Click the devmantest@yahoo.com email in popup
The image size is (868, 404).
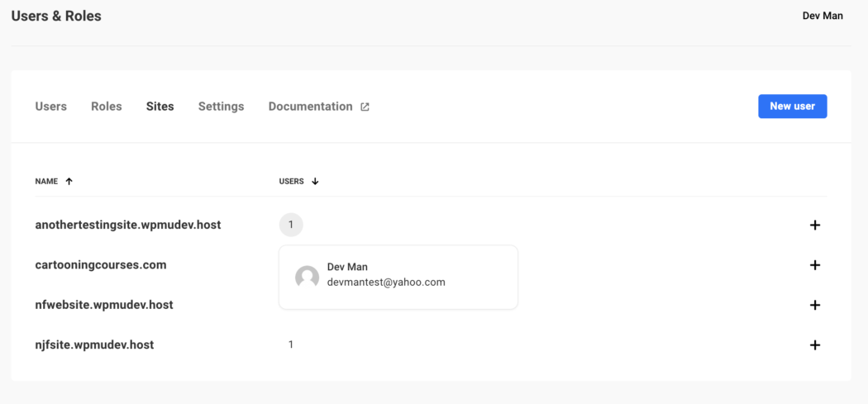tap(386, 282)
